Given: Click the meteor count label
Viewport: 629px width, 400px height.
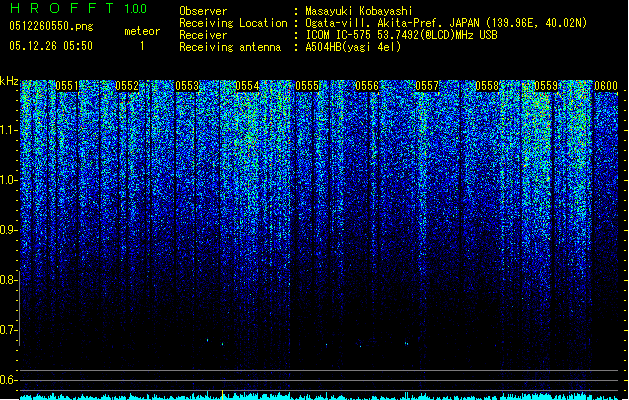Looking at the screenshot, I should point(142,31).
